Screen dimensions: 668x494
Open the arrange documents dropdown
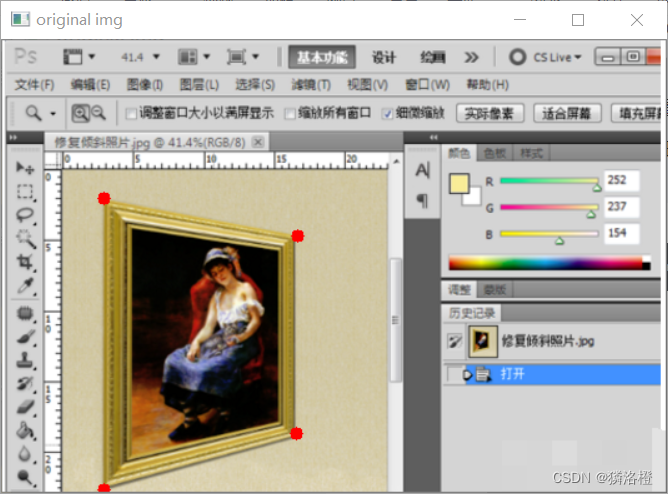pyautogui.click(x=207, y=56)
